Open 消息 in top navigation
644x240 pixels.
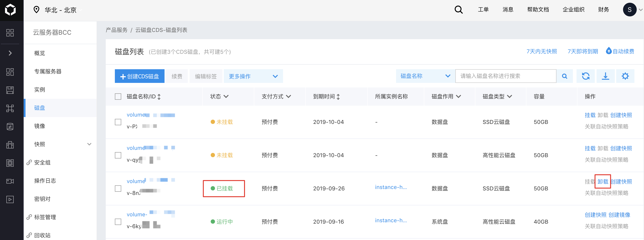[508, 10]
